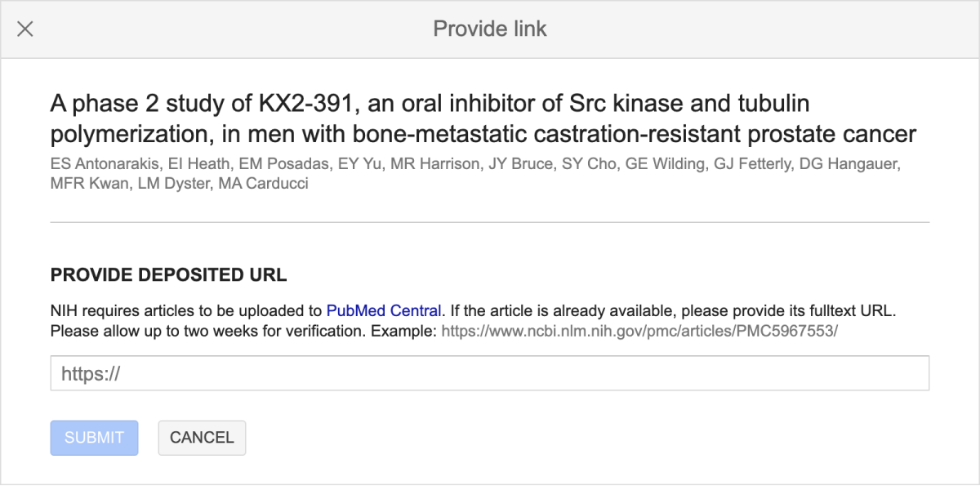Click the KX2-391 phase 2 study title
This screenshot has height=486, width=980.
tap(483, 118)
